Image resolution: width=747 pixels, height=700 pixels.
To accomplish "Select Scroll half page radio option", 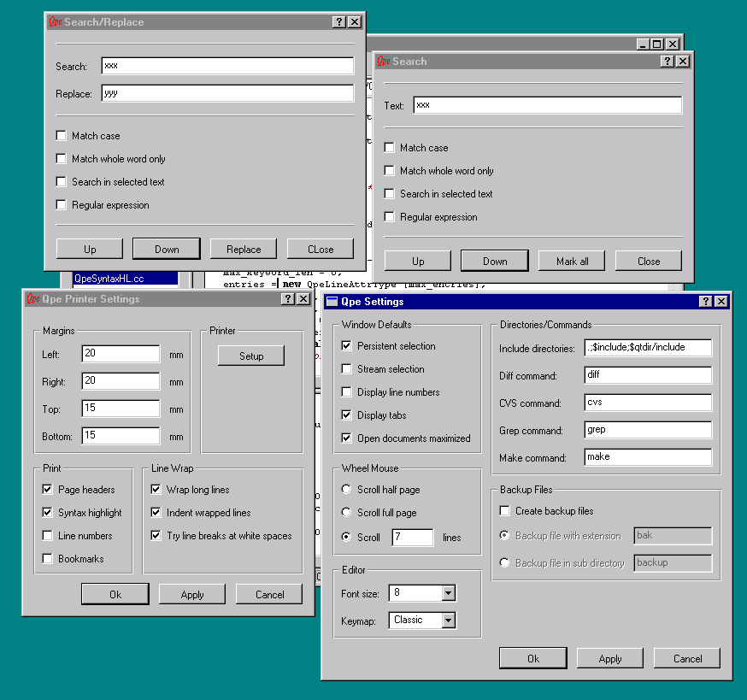I will [x=346, y=490].
